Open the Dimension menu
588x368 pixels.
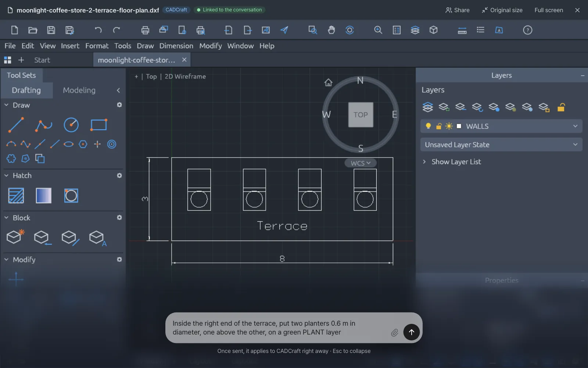click(x=176, y=46)
